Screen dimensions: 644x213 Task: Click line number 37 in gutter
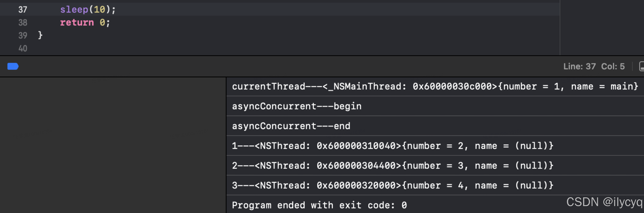click(23, 9)
